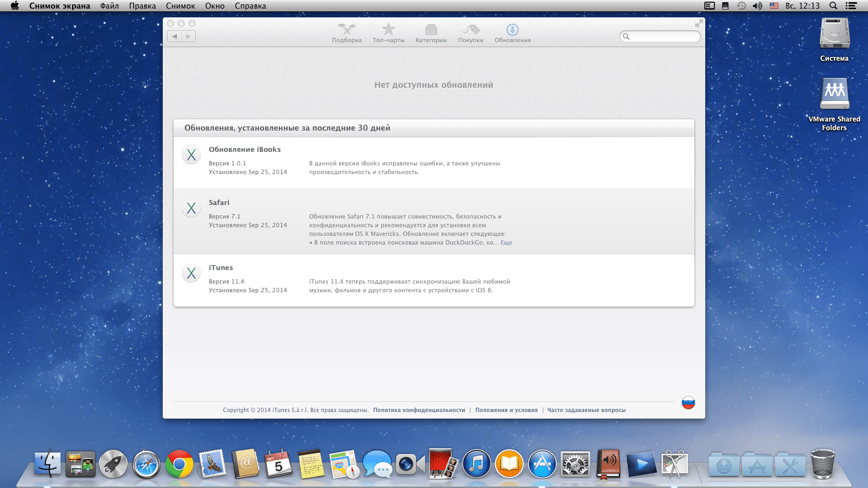
Task: Click the OS X icon beside Обновление iBooks
Action: click(191, 155)
